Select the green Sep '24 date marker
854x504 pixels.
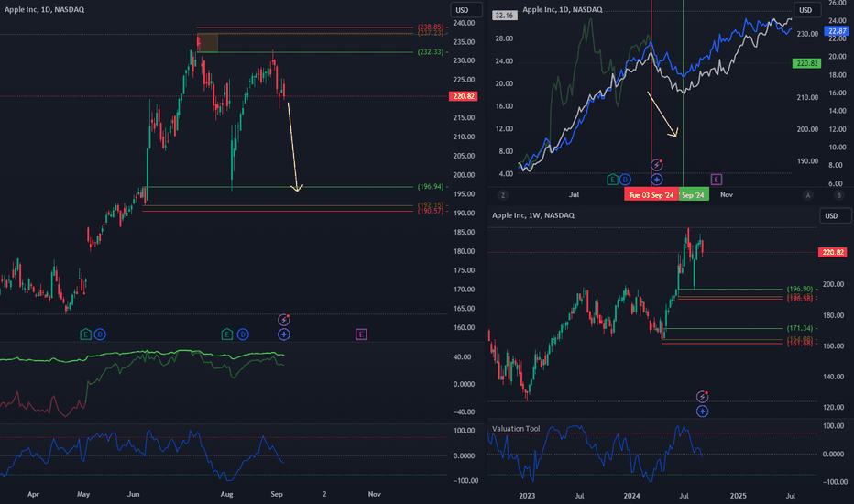point(694,195)
